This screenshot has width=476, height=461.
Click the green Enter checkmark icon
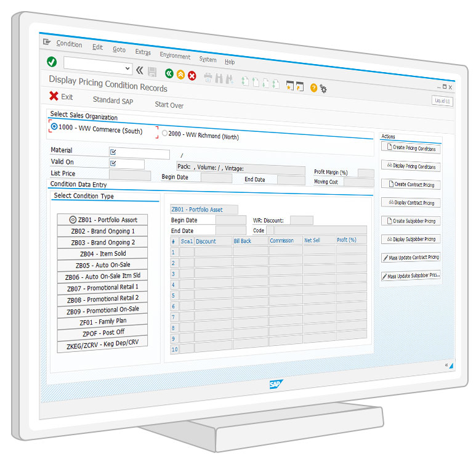coord(52,62)
